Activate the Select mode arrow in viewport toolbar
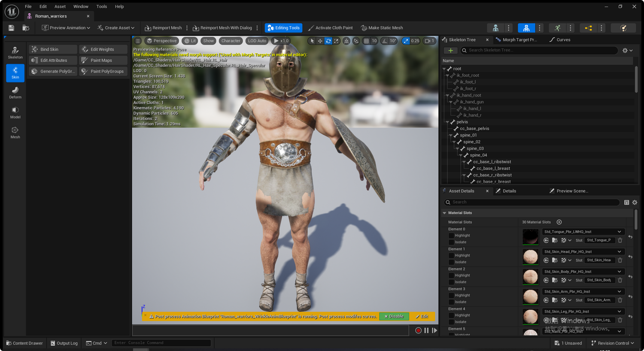The height and width of the screenshot is (351, 644). [313, 41]
